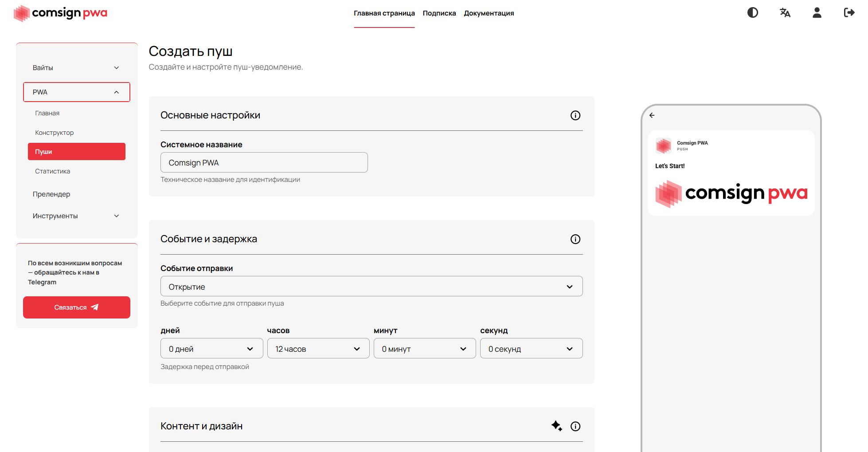Open the Событие отправки dropdown

pyautogui.click(x=371, y=287)
